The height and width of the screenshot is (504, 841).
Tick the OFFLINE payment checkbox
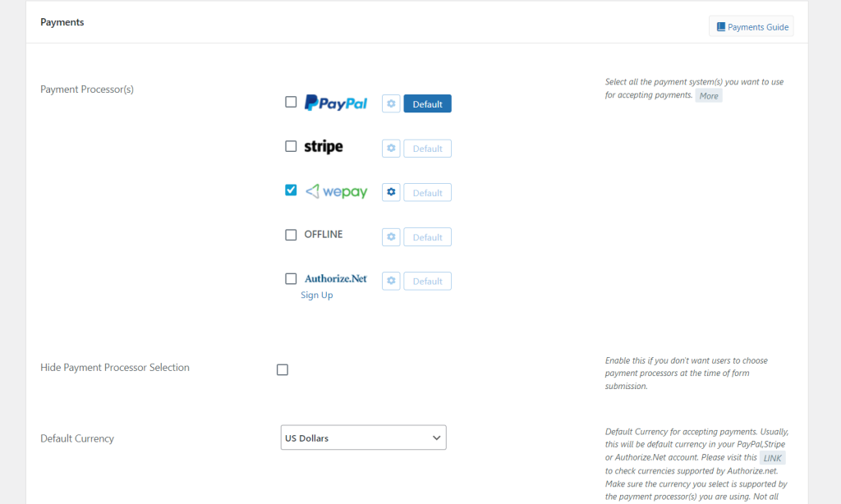(291, 235)
